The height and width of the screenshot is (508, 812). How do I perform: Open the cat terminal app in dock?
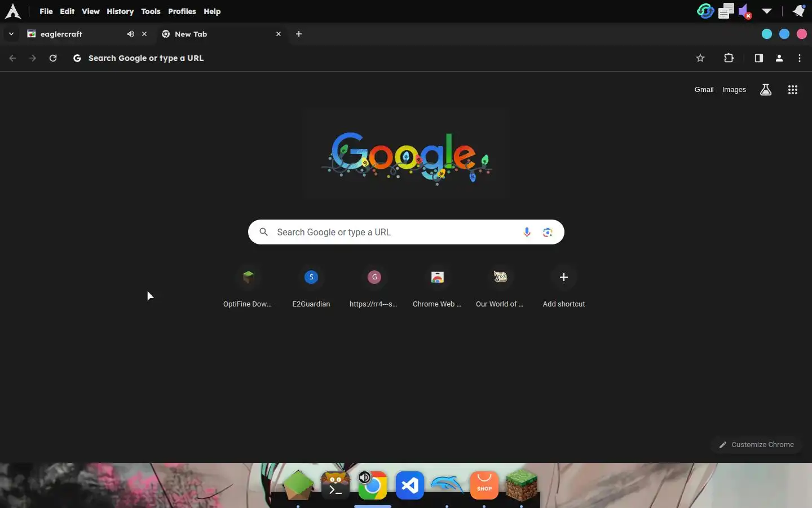click(x=336, y=484)
